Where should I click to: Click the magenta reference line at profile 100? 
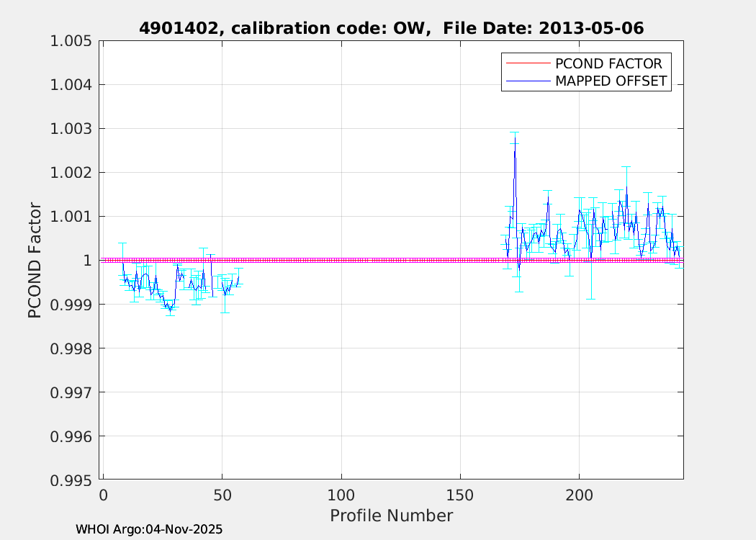[341, 260]
